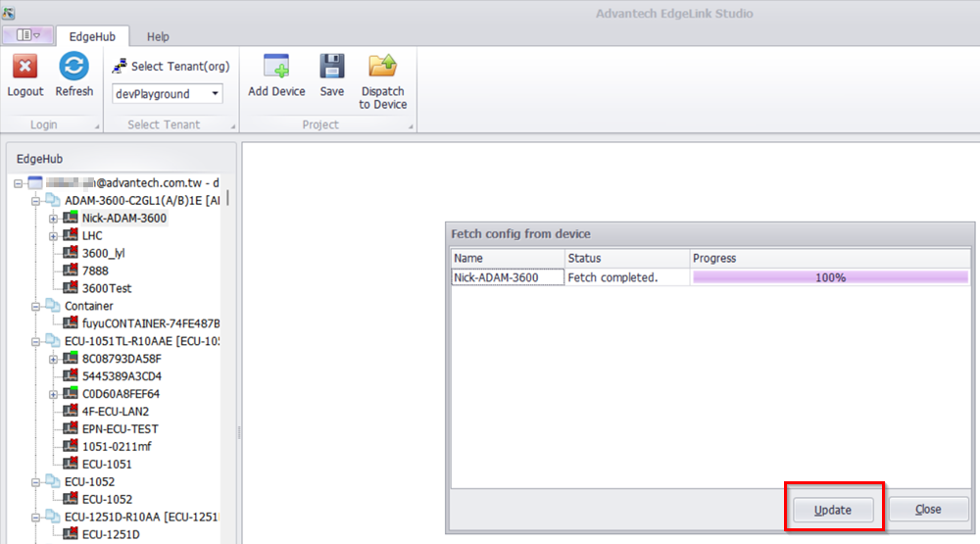980x544 pixels.
Task: Switch to the Help tab
Action: coord(158,36)
